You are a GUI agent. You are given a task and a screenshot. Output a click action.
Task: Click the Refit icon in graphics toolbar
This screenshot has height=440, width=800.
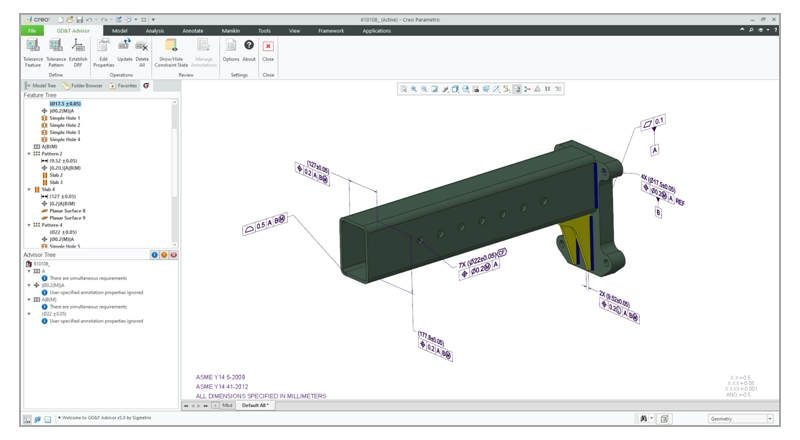click(x=404, y=89)
